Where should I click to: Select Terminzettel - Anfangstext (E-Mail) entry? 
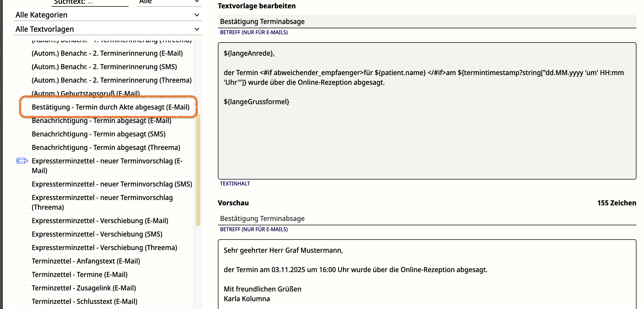coord(86,261)
